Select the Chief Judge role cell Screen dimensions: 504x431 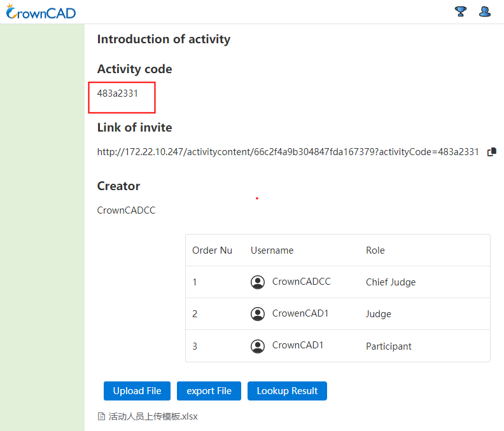click(391, 282)
